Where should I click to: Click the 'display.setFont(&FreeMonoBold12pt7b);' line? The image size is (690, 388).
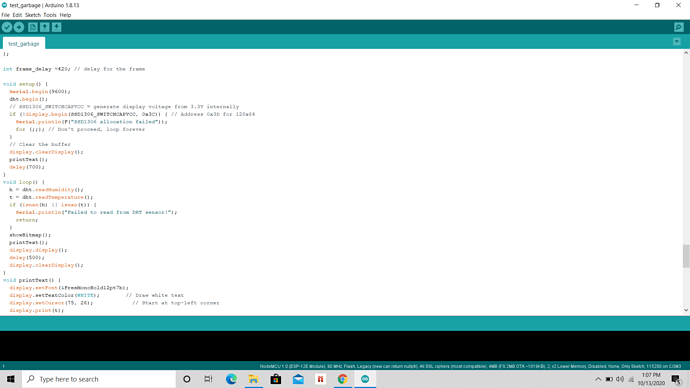pos(69,288)
